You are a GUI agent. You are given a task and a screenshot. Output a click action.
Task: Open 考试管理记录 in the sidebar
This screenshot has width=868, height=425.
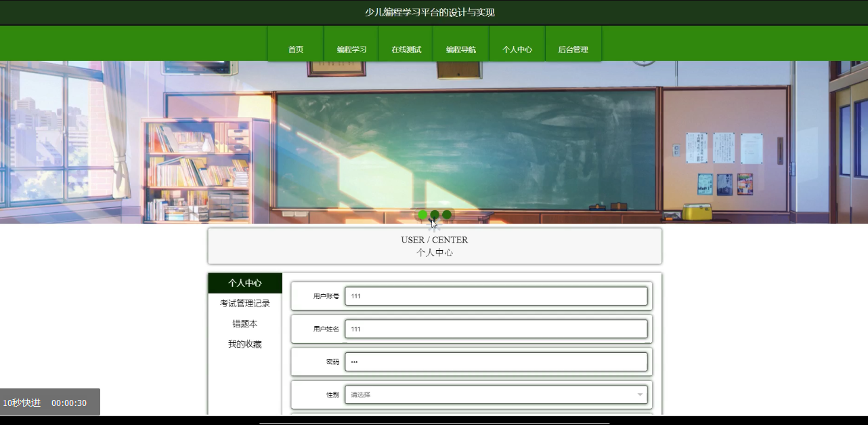pos(245,304)
